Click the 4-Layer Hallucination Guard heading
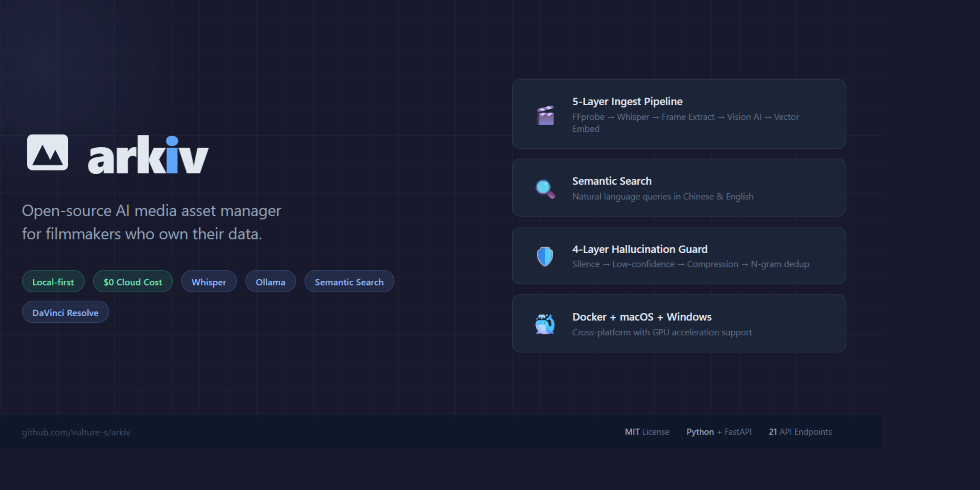The height and width of the screenshot is (490, 980). click(x=640, y=249)
